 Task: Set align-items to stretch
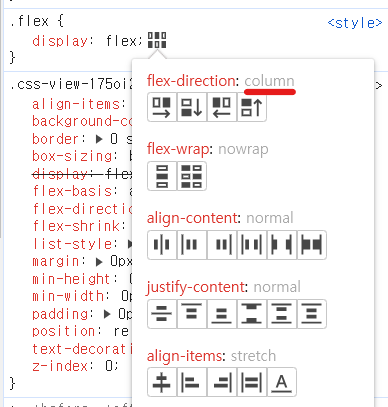(x=252, y=382)
